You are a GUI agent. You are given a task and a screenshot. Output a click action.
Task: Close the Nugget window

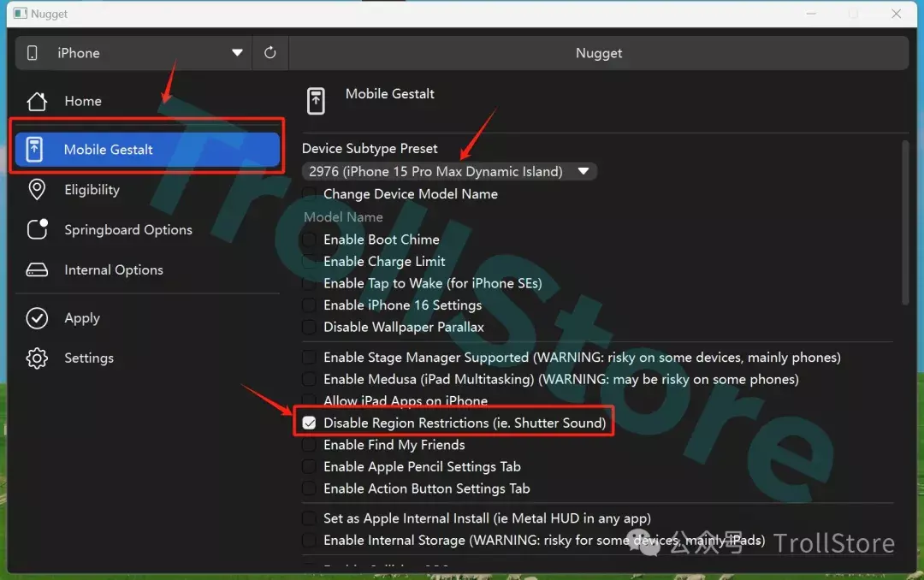pos(896,14)
